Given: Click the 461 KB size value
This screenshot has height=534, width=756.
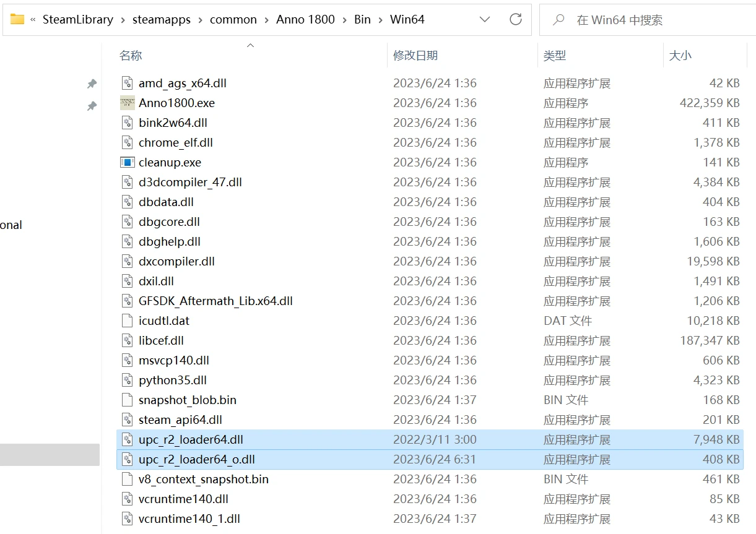Looking at the screenshot, I should [721, 480].
